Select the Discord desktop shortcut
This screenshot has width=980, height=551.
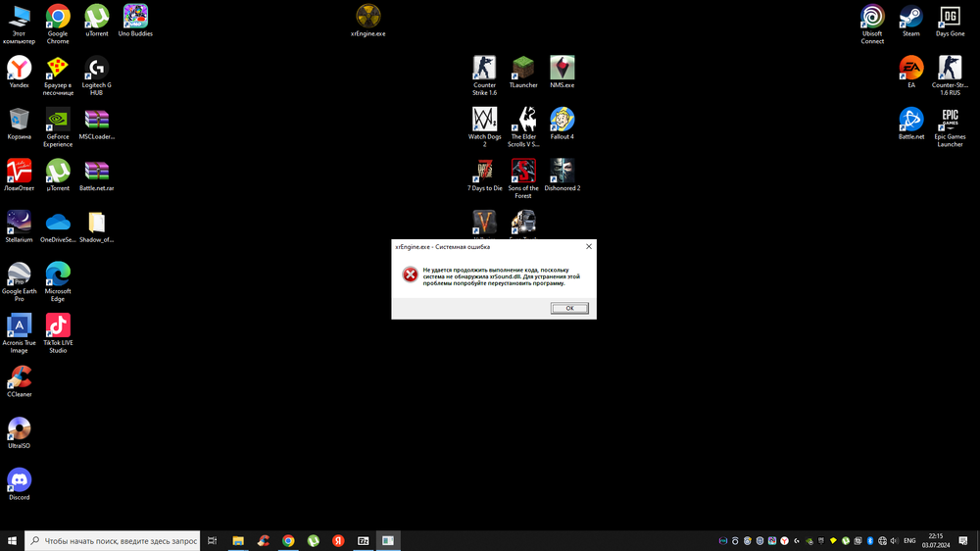20,483
